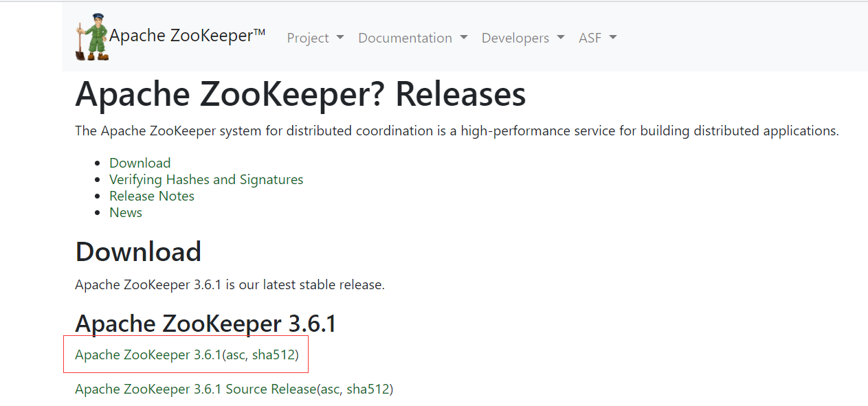
Task: Click the 'Apache ZooKeeper 3.6.1' subsection heading
Action: 205,323
